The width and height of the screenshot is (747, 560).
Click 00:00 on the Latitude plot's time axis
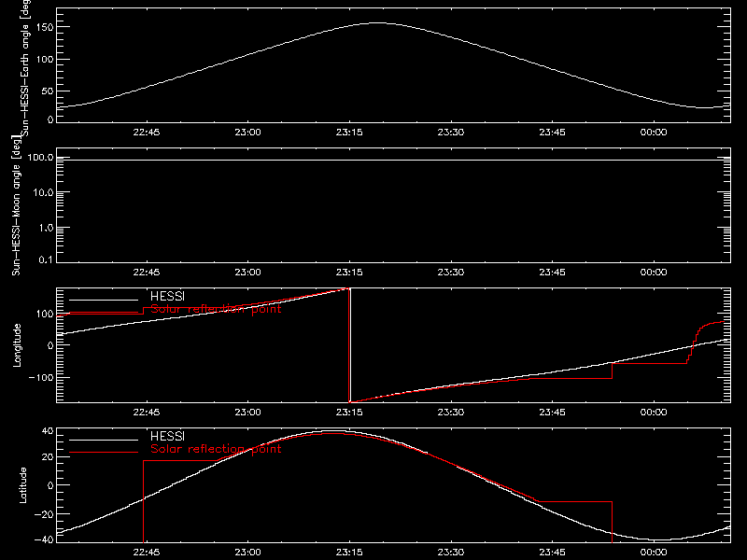[x=653, y=552]
